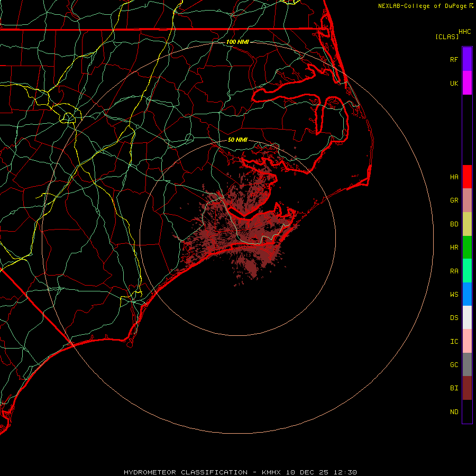Select the GC gray legend swatch
Image resolution: width=476 pixels, height=476 pixels.
[467, 364]
